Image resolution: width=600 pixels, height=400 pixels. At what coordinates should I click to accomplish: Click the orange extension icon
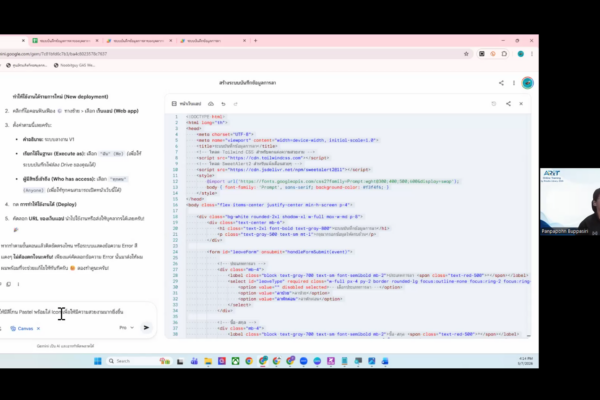coord(493,54)
